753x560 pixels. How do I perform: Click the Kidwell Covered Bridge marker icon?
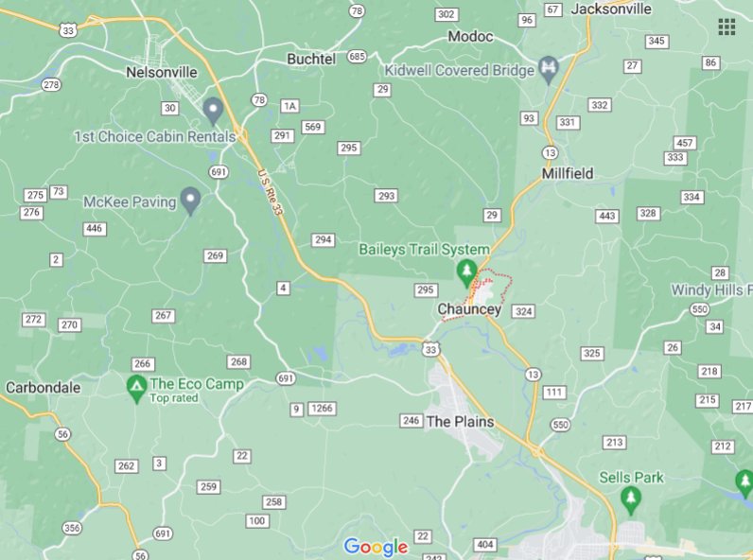pyautogui.click(x=549, y=70)
